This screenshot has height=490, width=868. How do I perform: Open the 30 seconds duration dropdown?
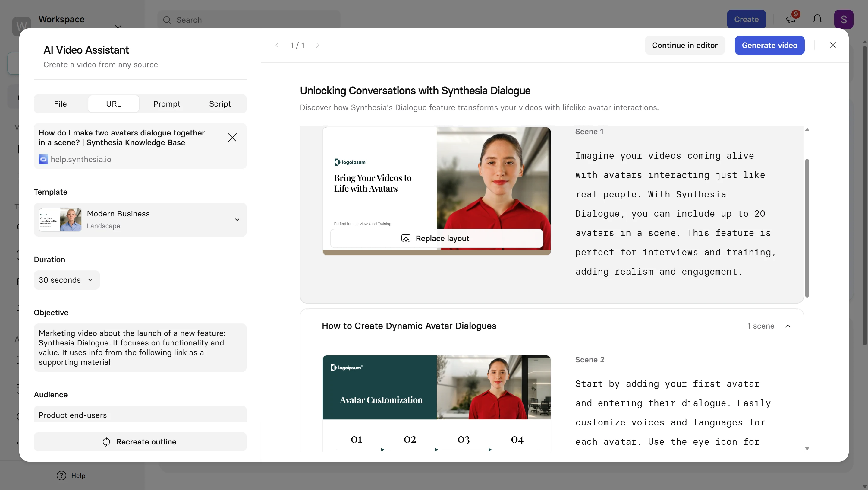(66, 280)
